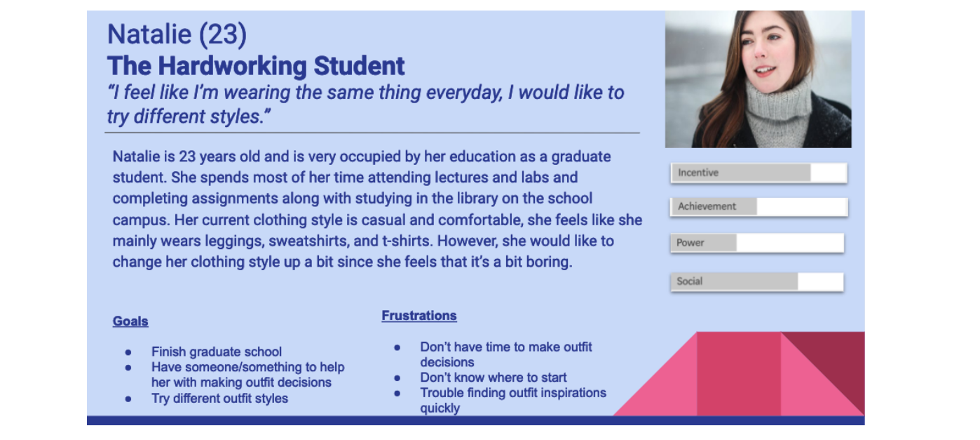The image size is (980, 440).
Task: Select the 'Finish graduate school' bullet
Action: click(217, 352)
